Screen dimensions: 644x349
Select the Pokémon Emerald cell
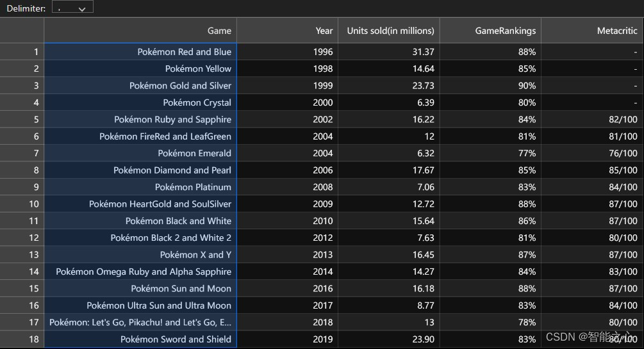[x=140, y=153]
